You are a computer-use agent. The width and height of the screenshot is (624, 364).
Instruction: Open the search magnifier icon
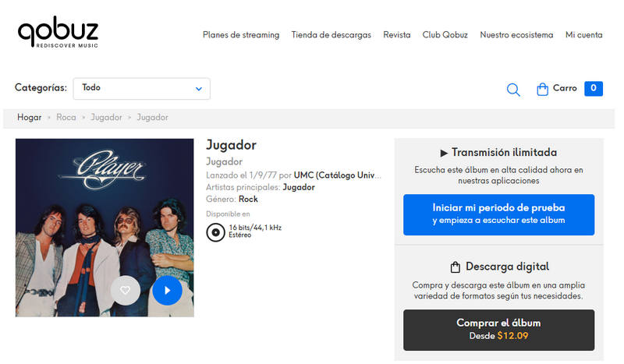[513, 90]
